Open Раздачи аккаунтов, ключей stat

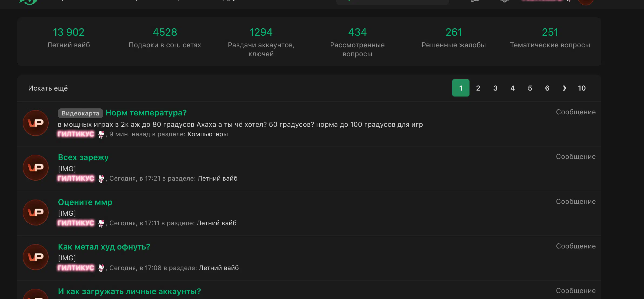coord(261,42)
